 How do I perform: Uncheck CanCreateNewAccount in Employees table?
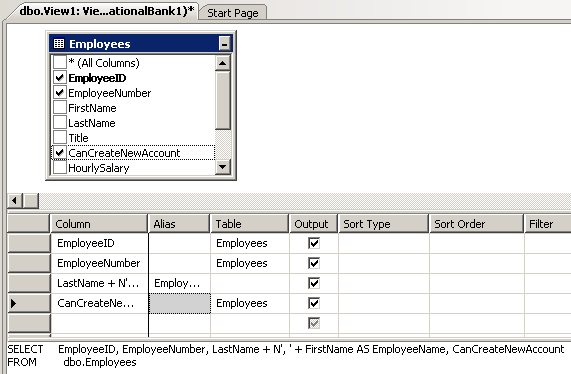60,153
